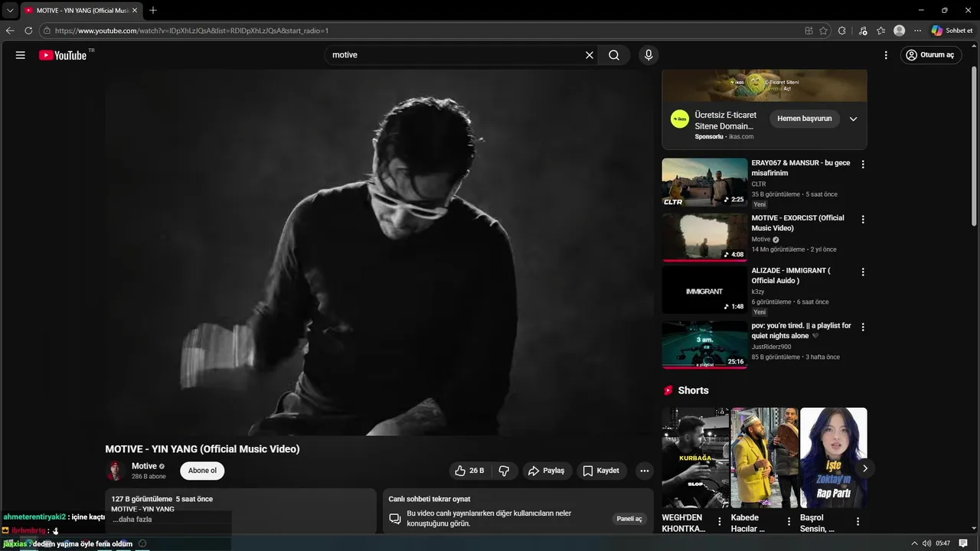Click the video player area
Viewport: 980px width, 551px height.
tap(379, 253)
